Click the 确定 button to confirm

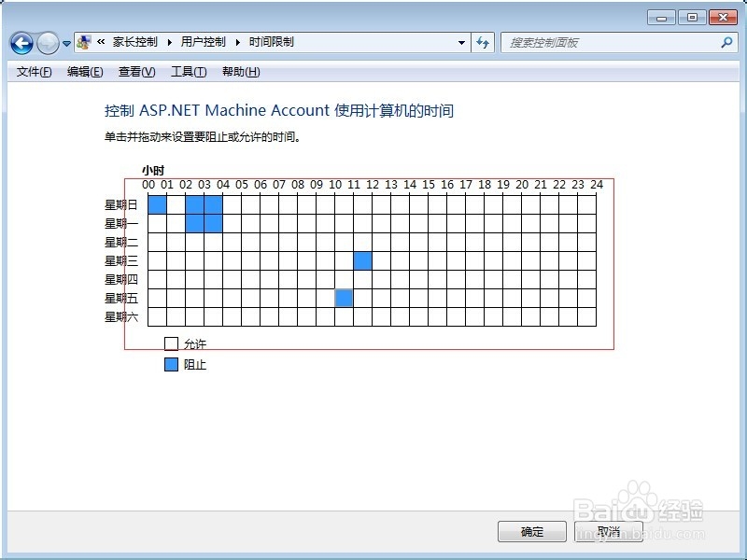[x=531, y=531]
